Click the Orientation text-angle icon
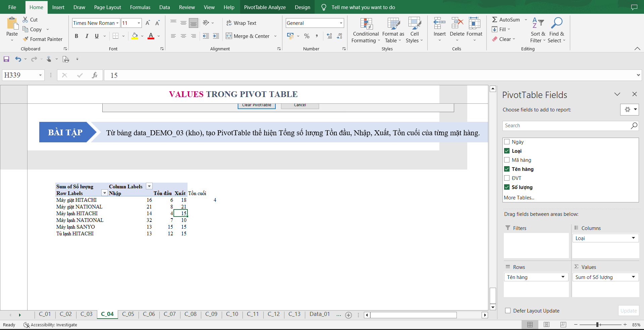This screenshot has width=644, height=330. [x=206, y=23]
